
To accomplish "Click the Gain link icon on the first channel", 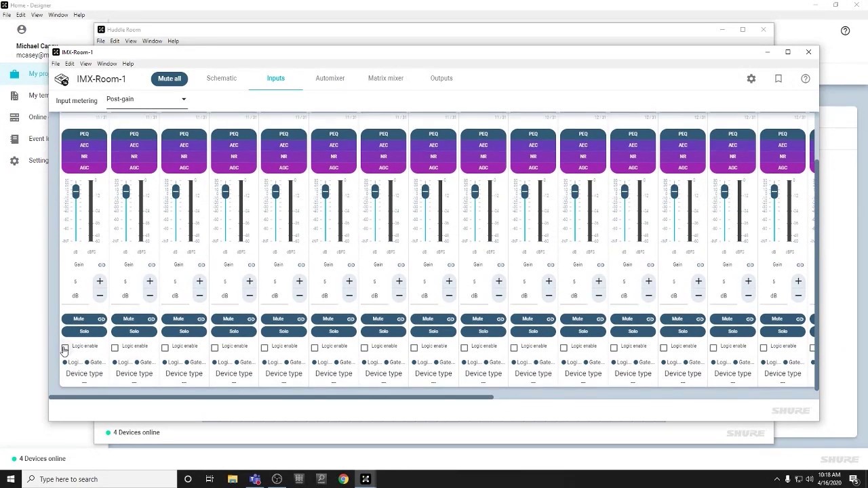I will coord(102,265).
